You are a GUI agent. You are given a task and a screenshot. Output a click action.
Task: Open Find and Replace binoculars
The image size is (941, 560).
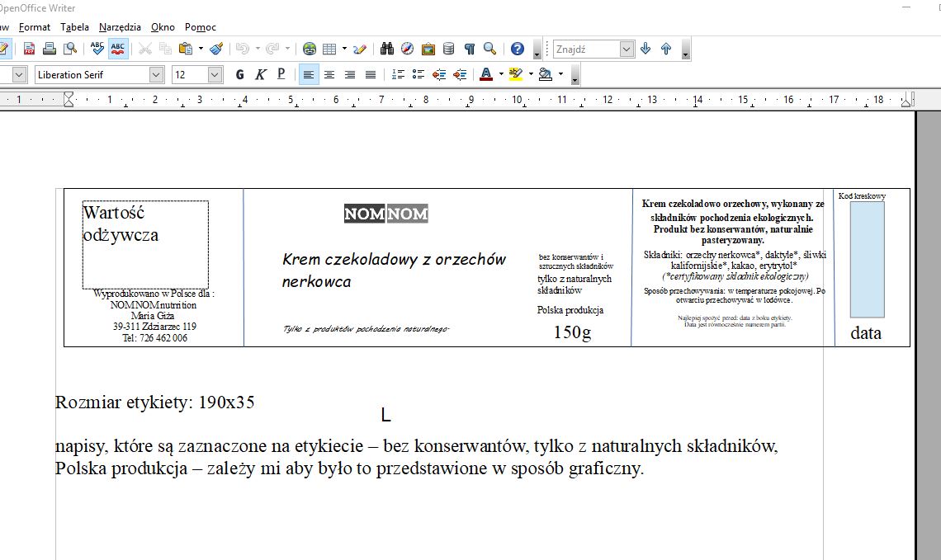(x=386, y=49)
